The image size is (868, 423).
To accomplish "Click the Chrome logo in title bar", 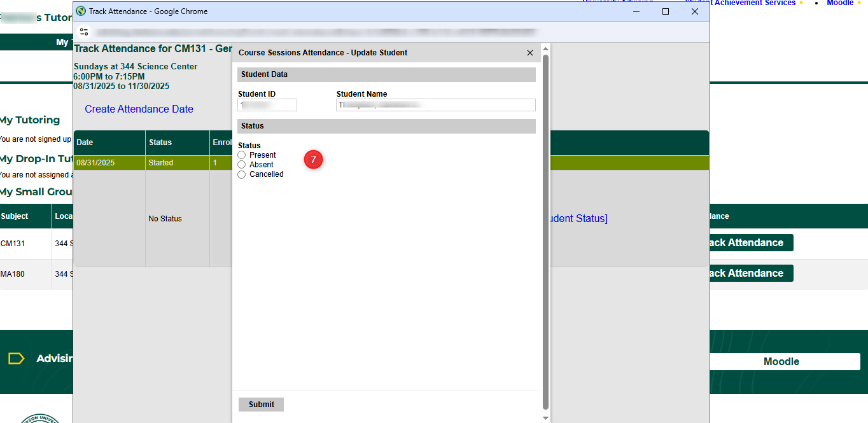I will (81, 11).
